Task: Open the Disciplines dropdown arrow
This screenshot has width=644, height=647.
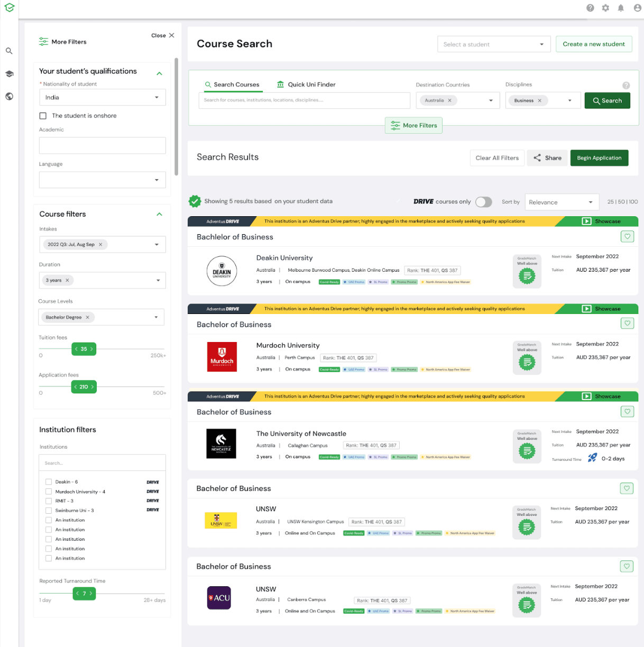Action: [x=569, y=100]
